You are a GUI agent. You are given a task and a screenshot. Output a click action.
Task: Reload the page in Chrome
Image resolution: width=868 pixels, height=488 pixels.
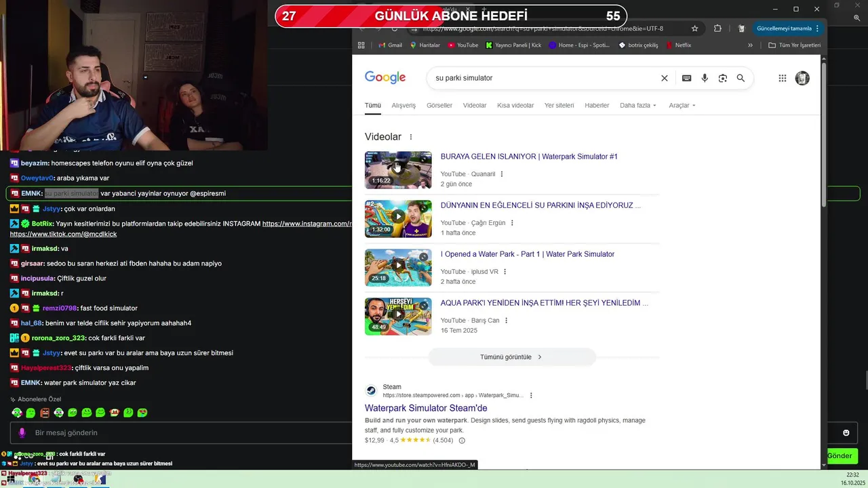pos(395,28)
